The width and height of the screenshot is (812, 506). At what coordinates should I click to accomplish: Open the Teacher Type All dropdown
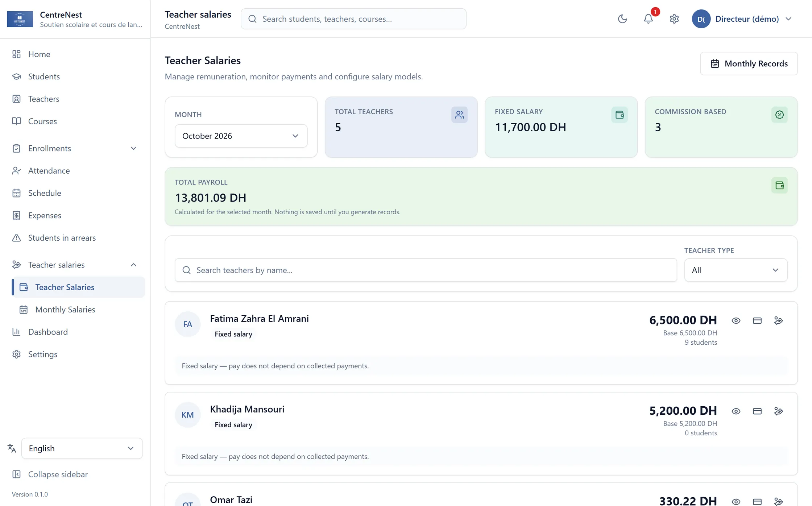coord(736,270)
